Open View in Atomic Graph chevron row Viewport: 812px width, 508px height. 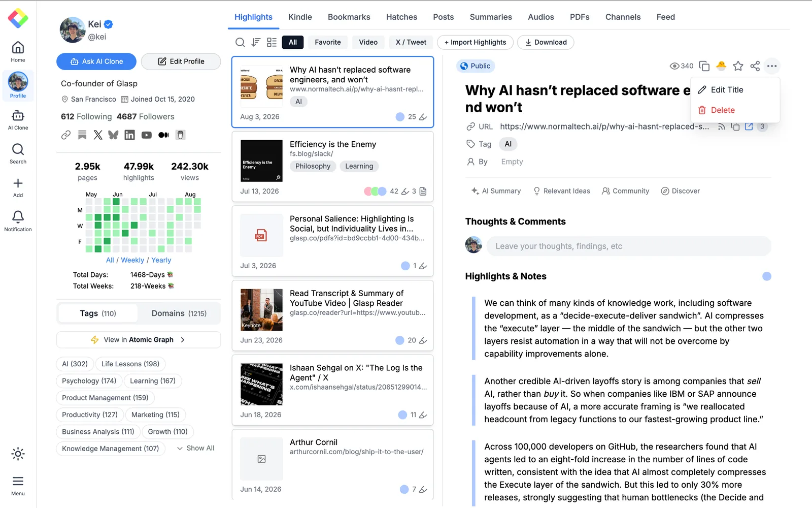(x=139, y=340)
